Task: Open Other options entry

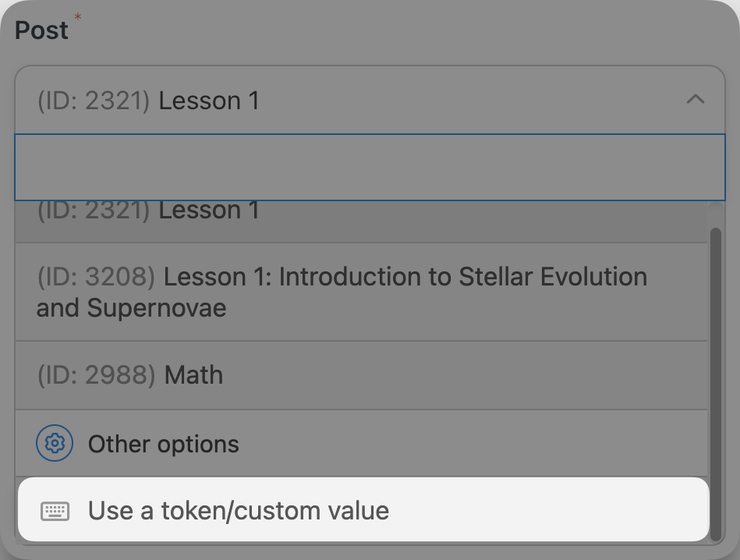Action: pyautogui.click(x=362, y=443)
